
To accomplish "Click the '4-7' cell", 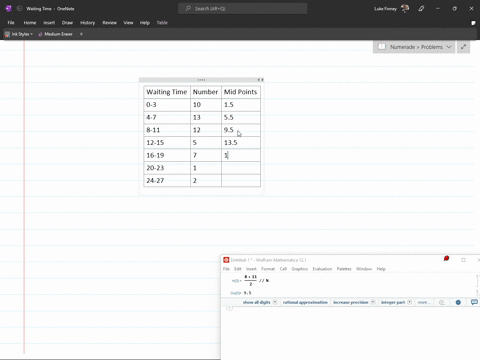I will (x=167, y=117).
